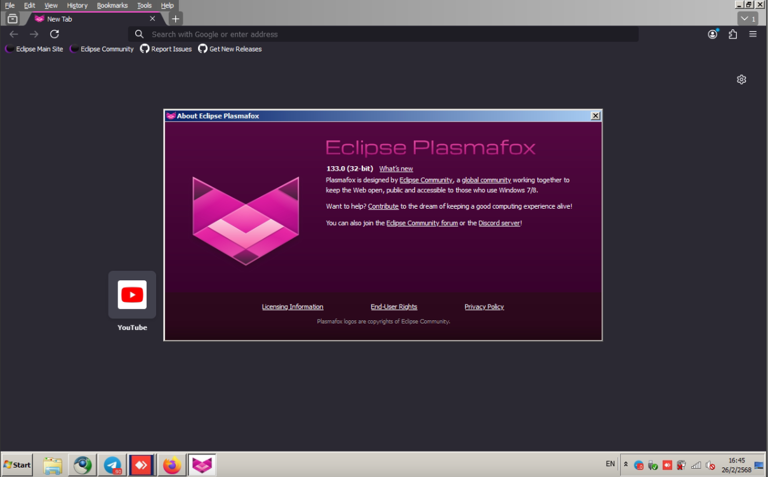Click the What's new link
This screenshot has width=768, height=477.
pos(396,169)
